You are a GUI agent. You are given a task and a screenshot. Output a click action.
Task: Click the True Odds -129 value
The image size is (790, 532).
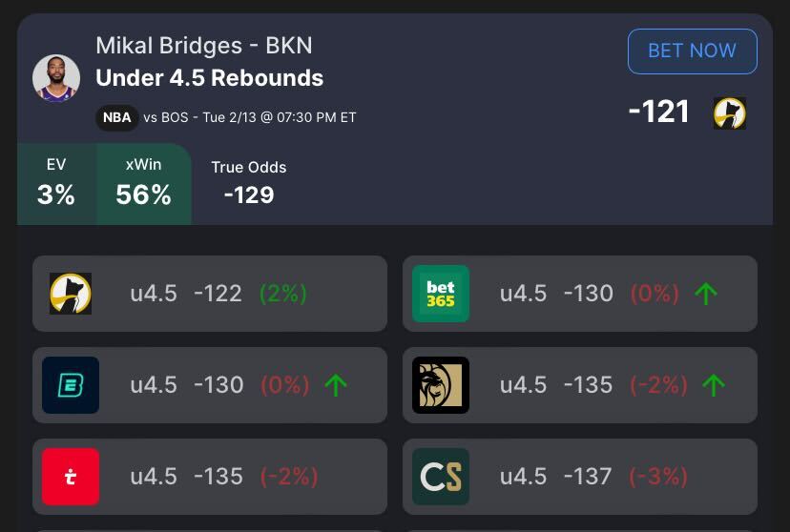(x=249, y=194)
